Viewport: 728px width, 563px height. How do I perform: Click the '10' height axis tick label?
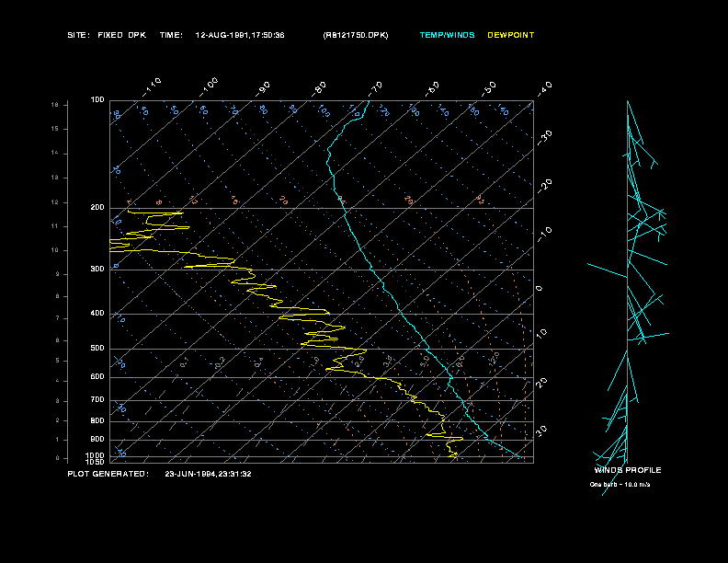(55, 250)
